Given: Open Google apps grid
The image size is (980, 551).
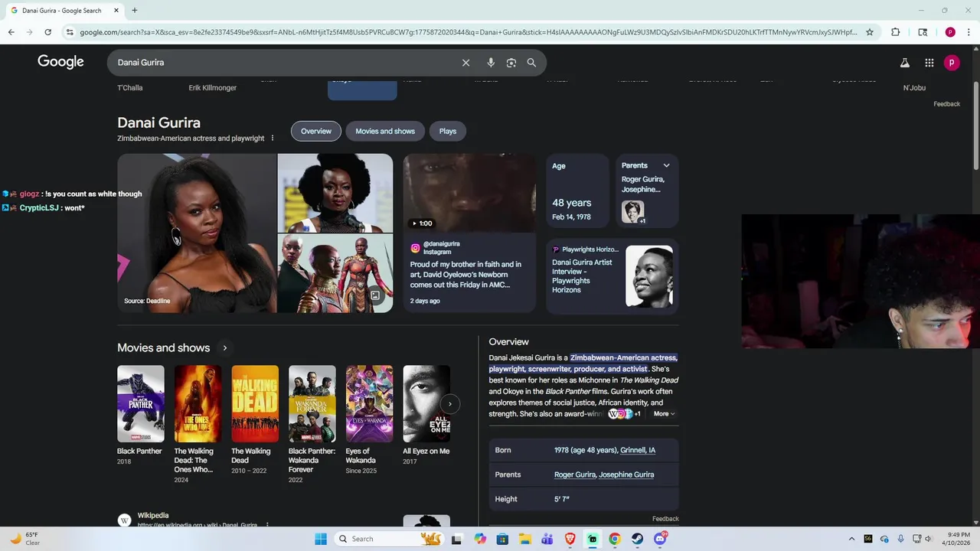Looking at the screenshot, I should pos(929,63).
